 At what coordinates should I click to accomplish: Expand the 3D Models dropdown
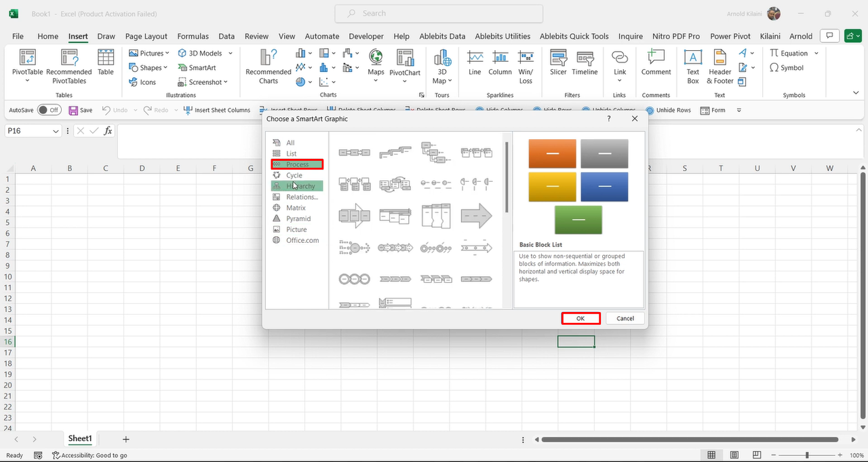tap(230, 53)
